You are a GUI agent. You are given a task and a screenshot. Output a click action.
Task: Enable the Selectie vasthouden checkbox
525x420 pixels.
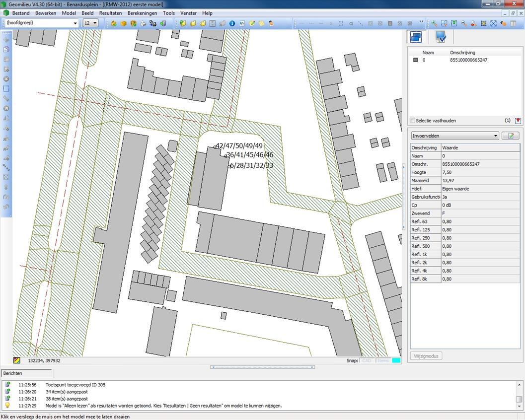pos(413,121)
